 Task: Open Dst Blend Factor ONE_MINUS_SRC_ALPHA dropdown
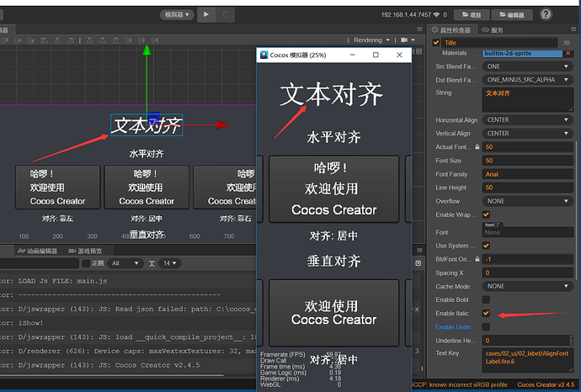pos(528,80)
